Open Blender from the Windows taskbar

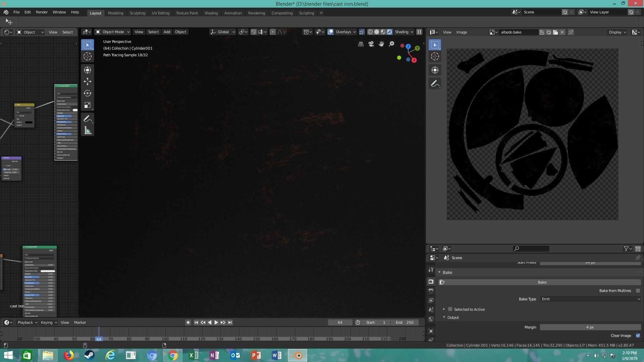pos(298,355)
